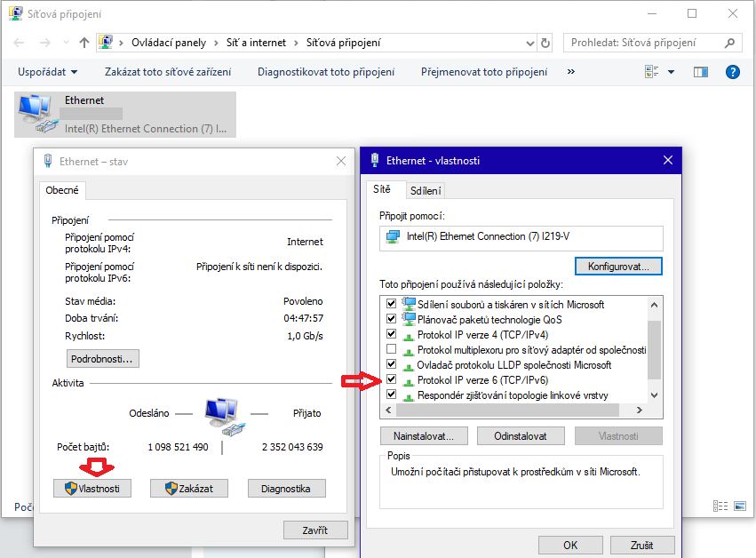Screen dimensions: 756x558
Task: Open view options dropdown arrow
Action: click(x=671, y=72)
